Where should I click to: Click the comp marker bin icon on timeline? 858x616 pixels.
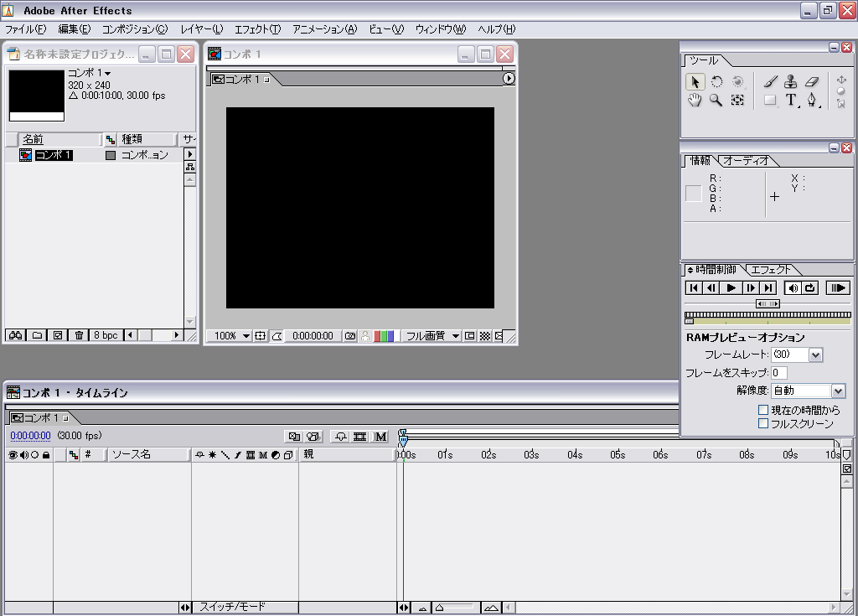[846, 455]
